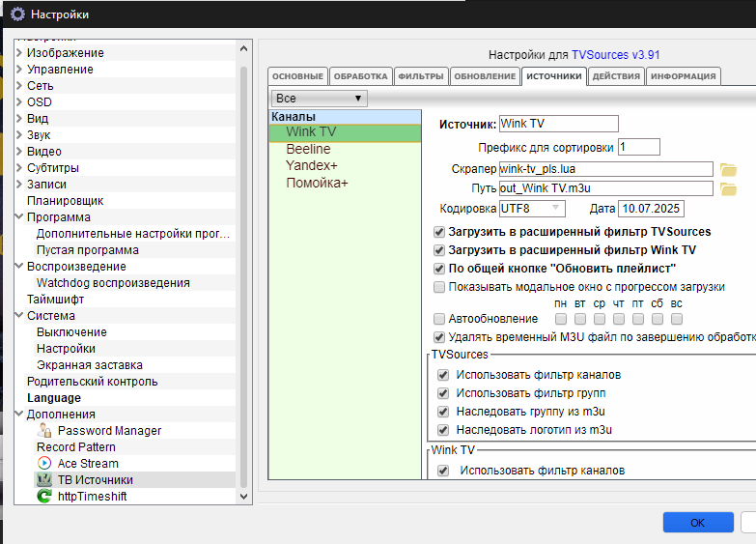
Task: Switch to the Действия tab
Action: 616,76
